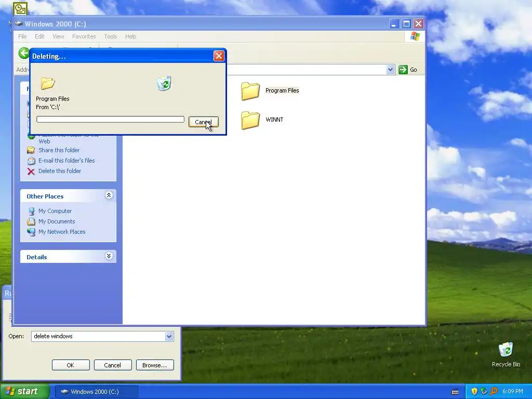Image resolution: width=532 pixels, height=399 pixels.
Task: Click the My Network Places icon
Action: 31,232
